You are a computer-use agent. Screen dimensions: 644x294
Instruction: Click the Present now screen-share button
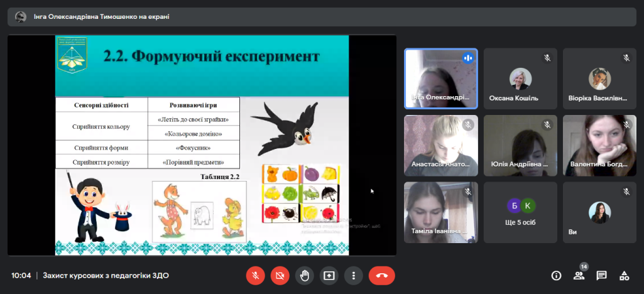click(x=329, y=276)
